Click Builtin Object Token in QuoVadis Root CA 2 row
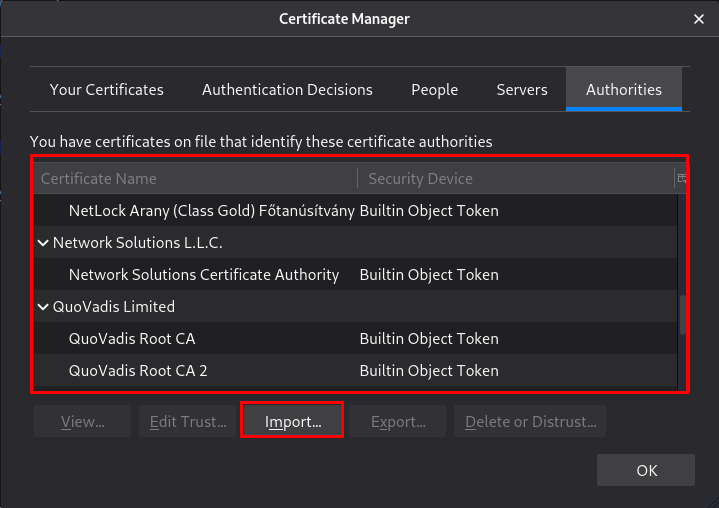The image size is (719, 508). pos(429,370)
